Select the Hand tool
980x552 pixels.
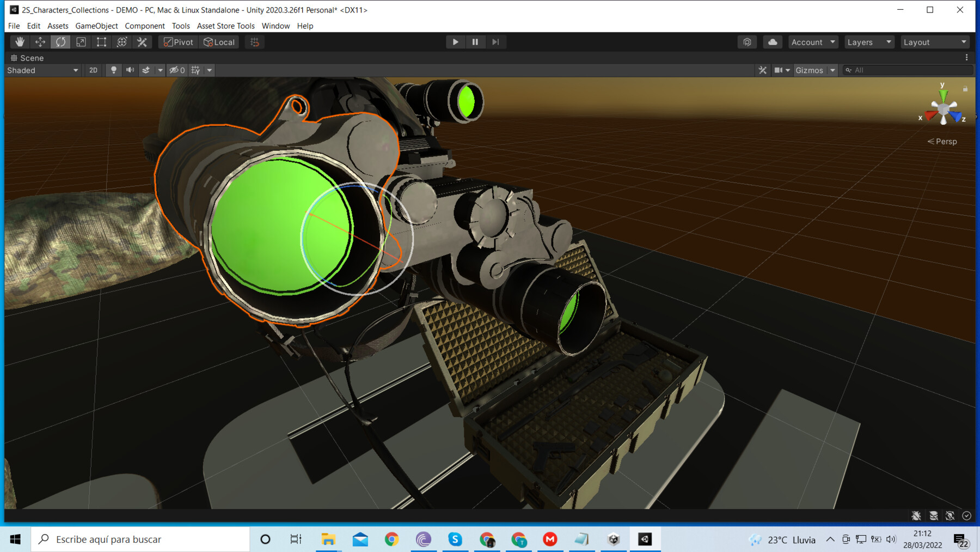point(20,42)
